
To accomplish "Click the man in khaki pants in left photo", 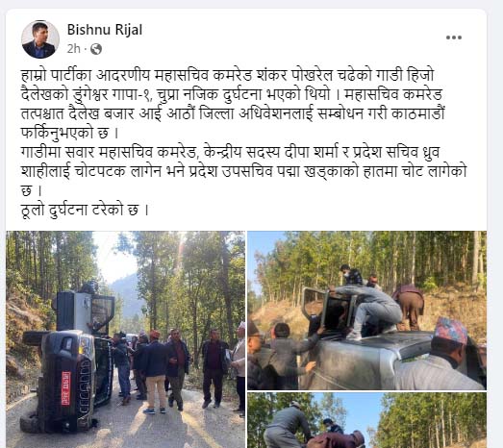I will [x=155, y=372].
